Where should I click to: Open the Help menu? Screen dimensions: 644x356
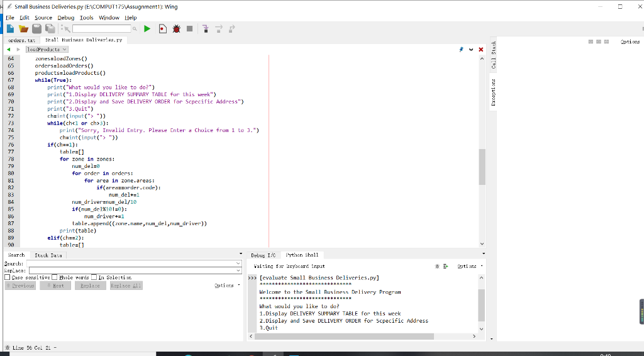click(131, 18)
